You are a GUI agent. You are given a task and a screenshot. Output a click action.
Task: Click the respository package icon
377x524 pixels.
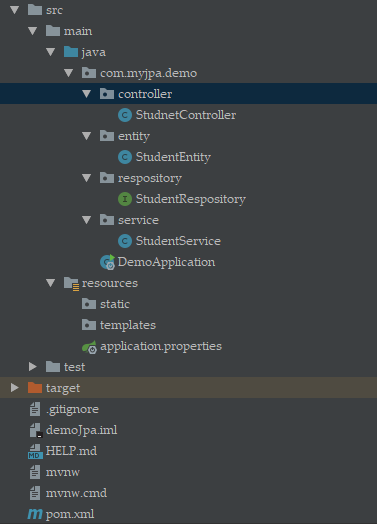(x=107, y=178)
